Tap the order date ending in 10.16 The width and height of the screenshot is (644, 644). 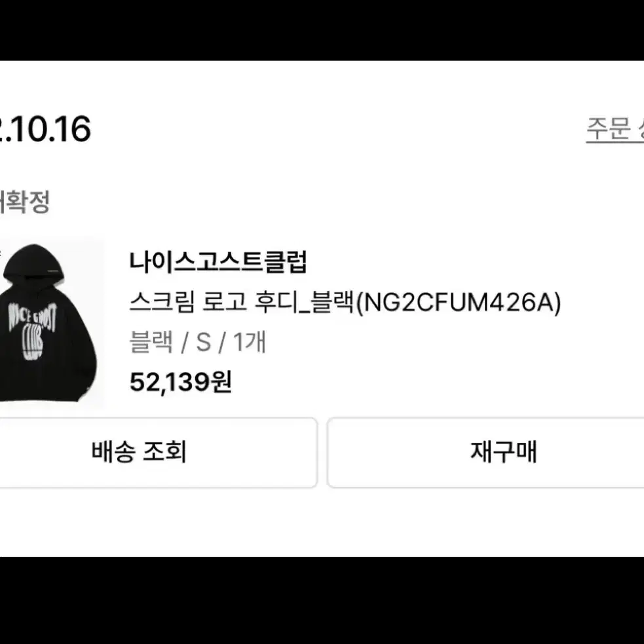pyautogui.click(x=45, y=129)
